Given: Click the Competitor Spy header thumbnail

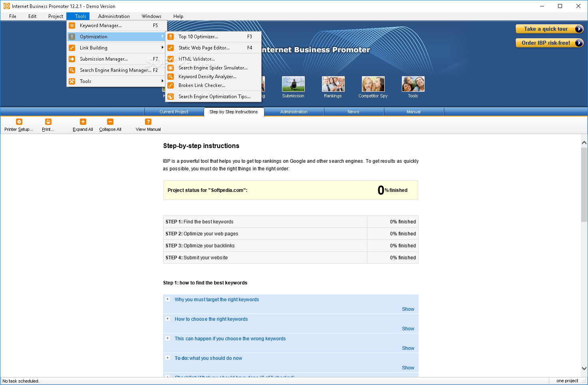Looking at the screenshot, I should tap(373, 84).
